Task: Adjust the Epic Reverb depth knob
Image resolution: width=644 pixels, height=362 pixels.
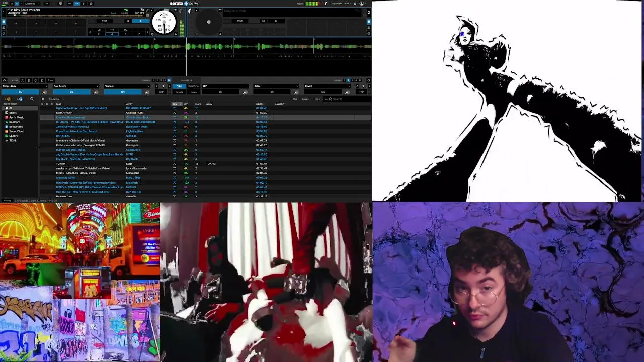Action: pos(96,92)
